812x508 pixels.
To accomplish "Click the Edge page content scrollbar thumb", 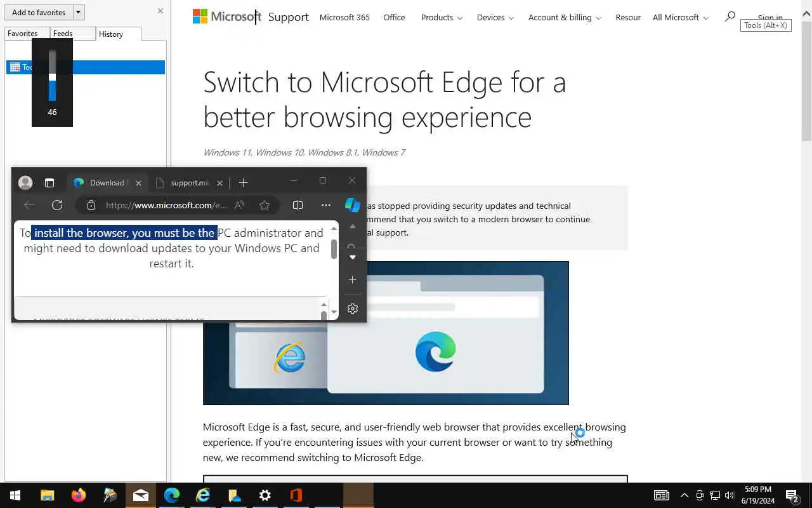I will (334, 249).
